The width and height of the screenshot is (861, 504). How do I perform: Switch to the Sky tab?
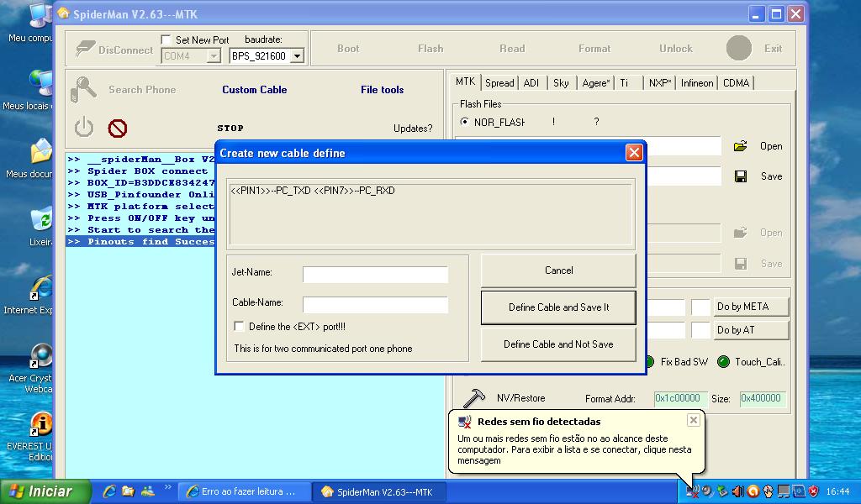click(561, 83)
